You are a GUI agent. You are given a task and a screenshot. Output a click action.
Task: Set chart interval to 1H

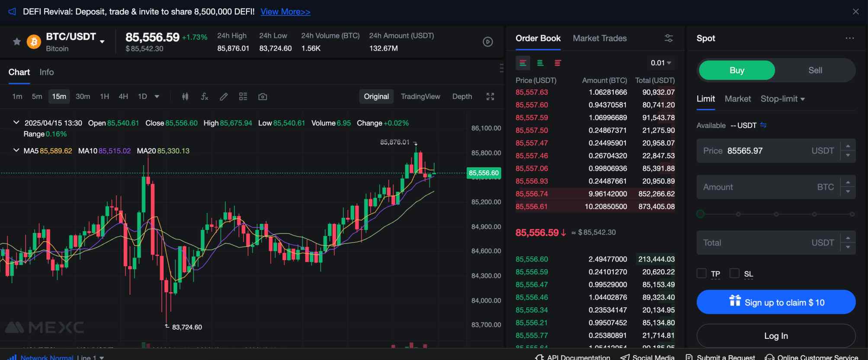tap(105, 96)
